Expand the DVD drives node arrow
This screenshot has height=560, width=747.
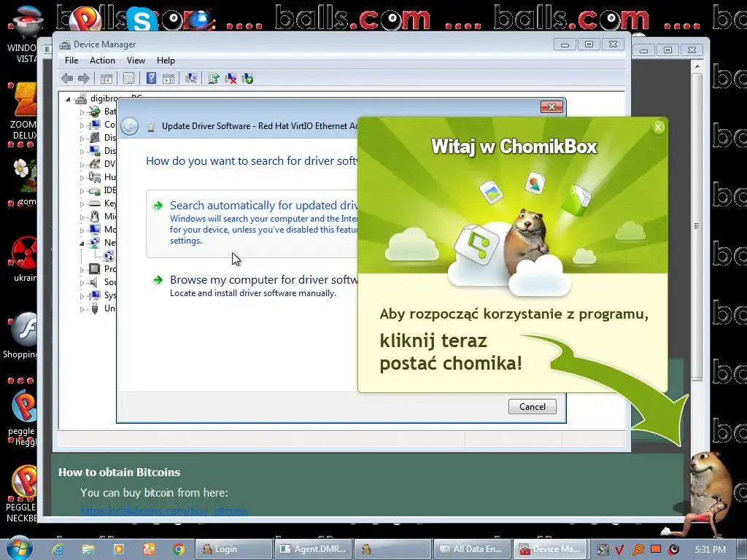[x=82, y=165]
